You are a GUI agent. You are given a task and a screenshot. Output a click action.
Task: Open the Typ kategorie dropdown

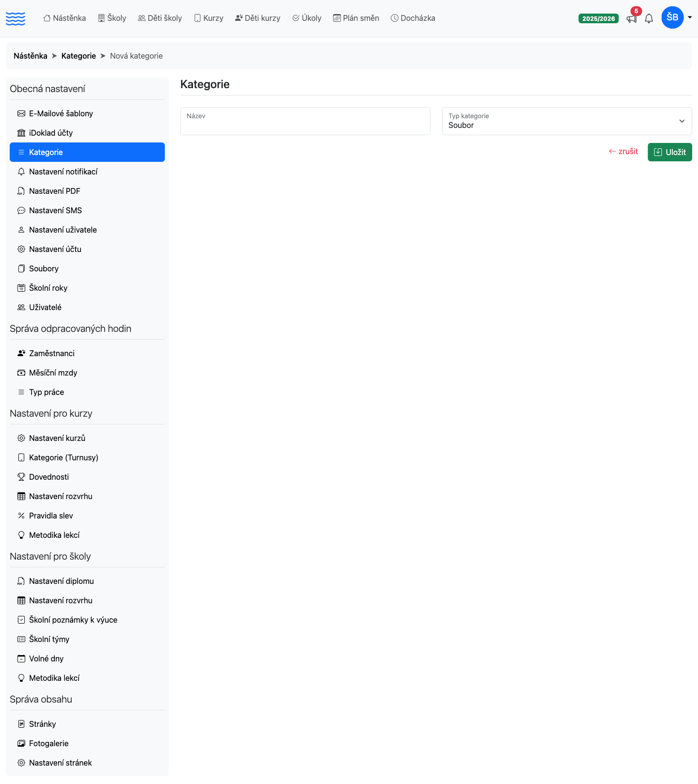click(x=567, y=121)
